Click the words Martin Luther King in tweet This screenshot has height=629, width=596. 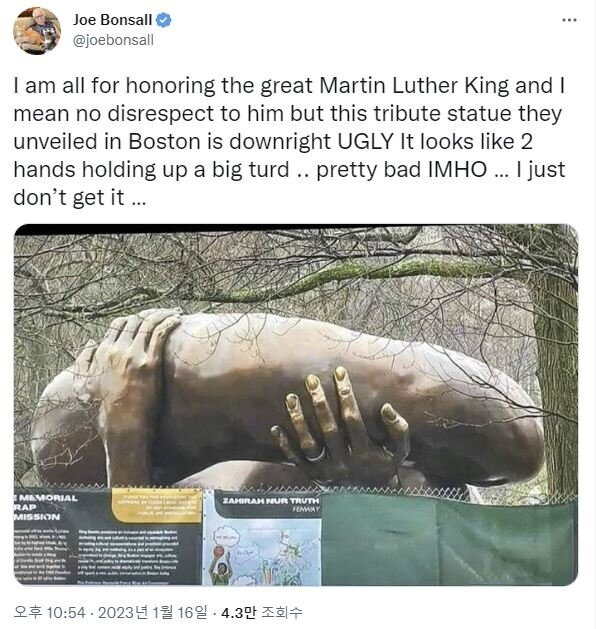414,85
